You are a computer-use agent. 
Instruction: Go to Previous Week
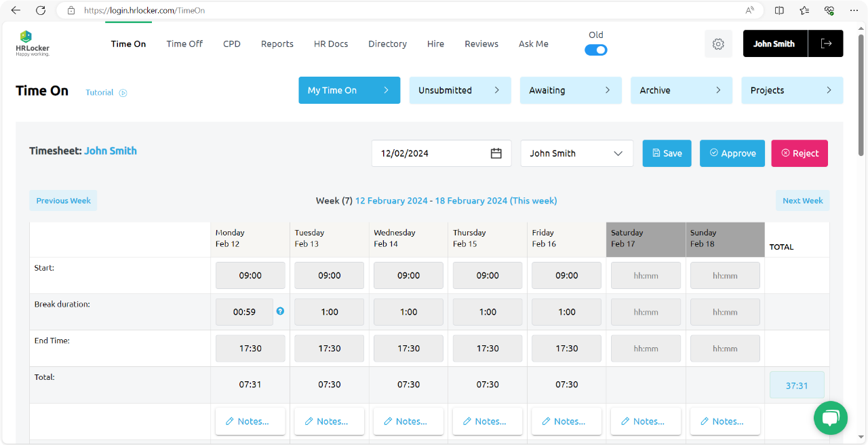(63, 200)
